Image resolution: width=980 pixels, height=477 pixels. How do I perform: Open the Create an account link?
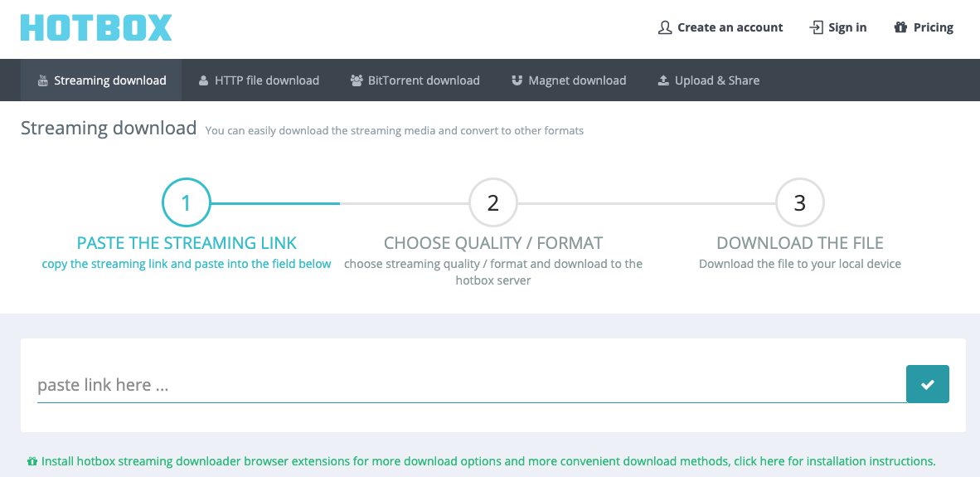click(x=720, y=27)
